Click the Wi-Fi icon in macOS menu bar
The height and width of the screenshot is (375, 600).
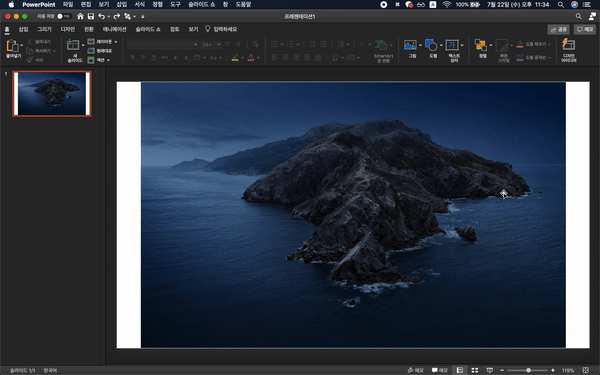[446, 5]
